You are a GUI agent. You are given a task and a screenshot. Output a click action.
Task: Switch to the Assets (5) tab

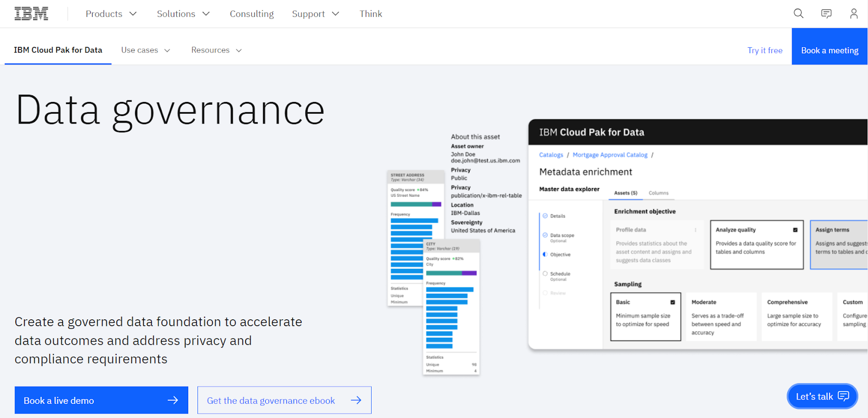pyautogui.click(x=626, y=193)
